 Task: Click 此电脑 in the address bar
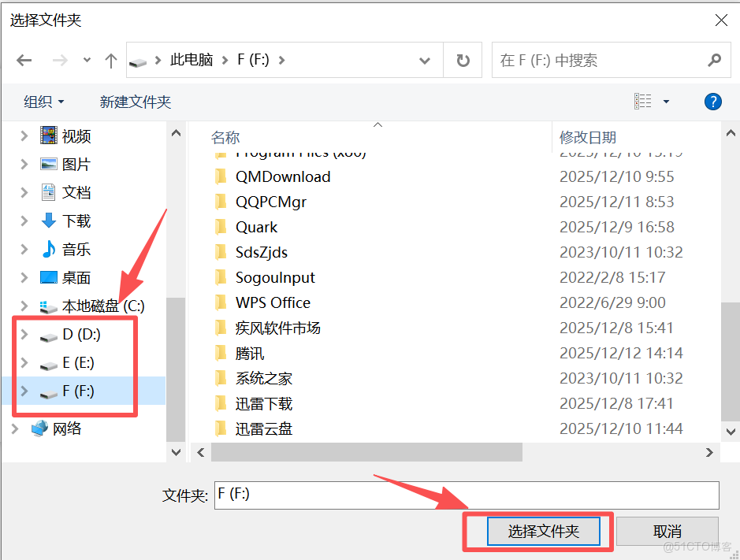(191, 60)
